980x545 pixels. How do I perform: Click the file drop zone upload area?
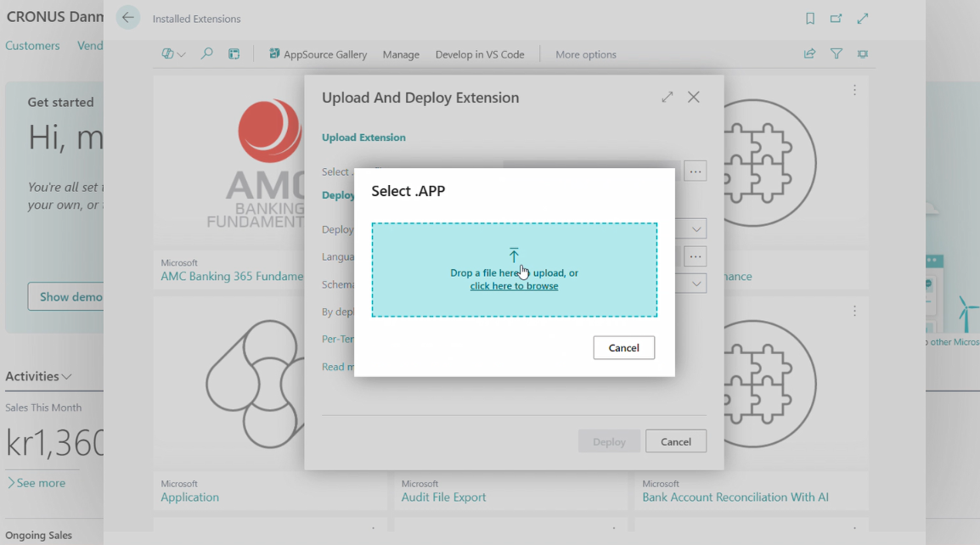click(515, 270)
